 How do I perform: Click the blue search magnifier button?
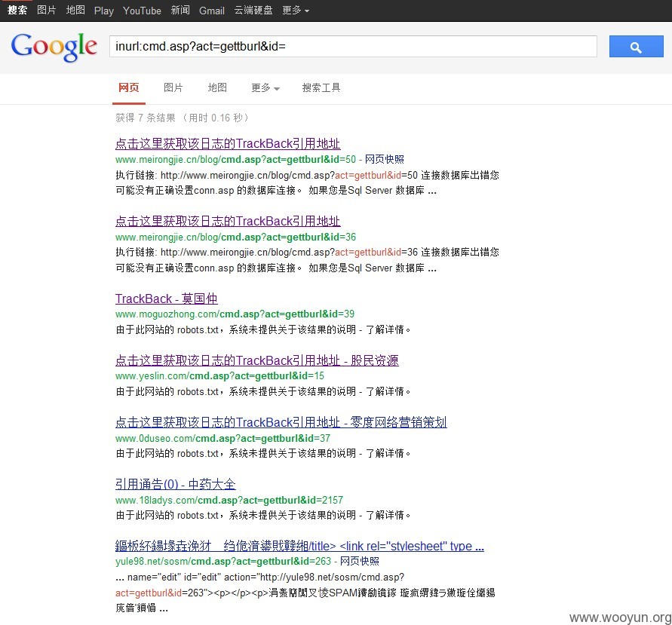636,46
